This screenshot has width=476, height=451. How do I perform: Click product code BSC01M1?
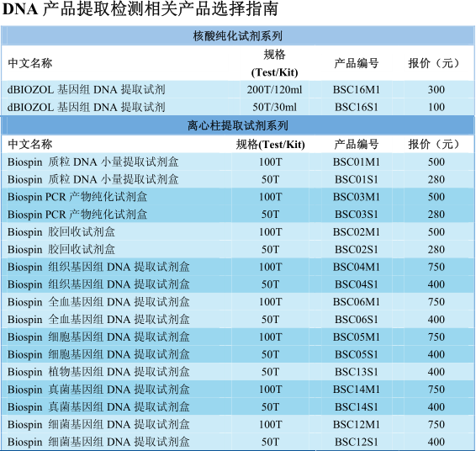(357, 162)
